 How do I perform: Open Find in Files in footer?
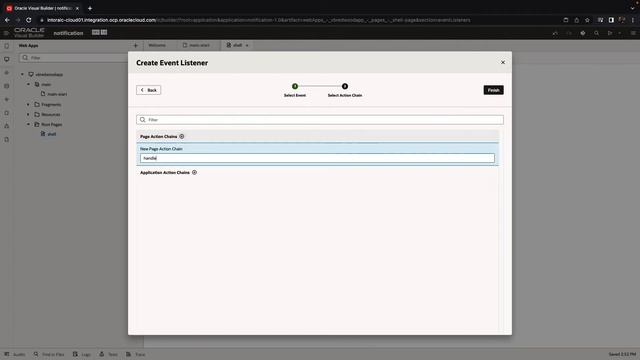tap(49, 354)
